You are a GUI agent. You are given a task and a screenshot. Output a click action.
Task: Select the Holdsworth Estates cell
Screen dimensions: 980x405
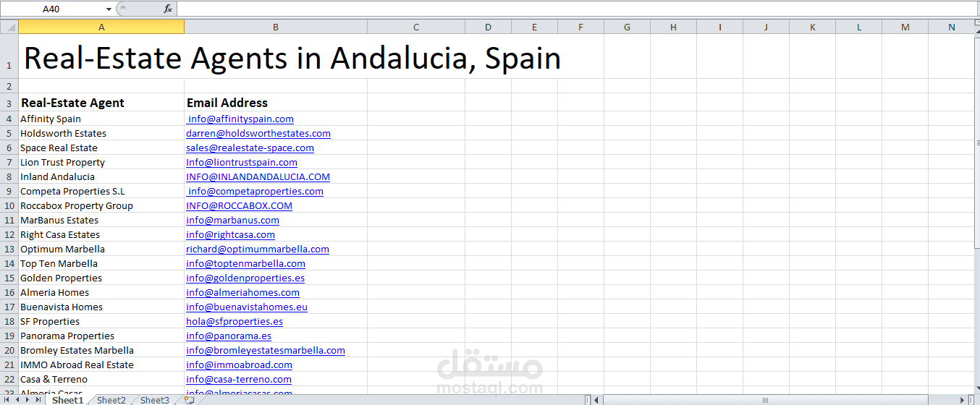point(101,133)
